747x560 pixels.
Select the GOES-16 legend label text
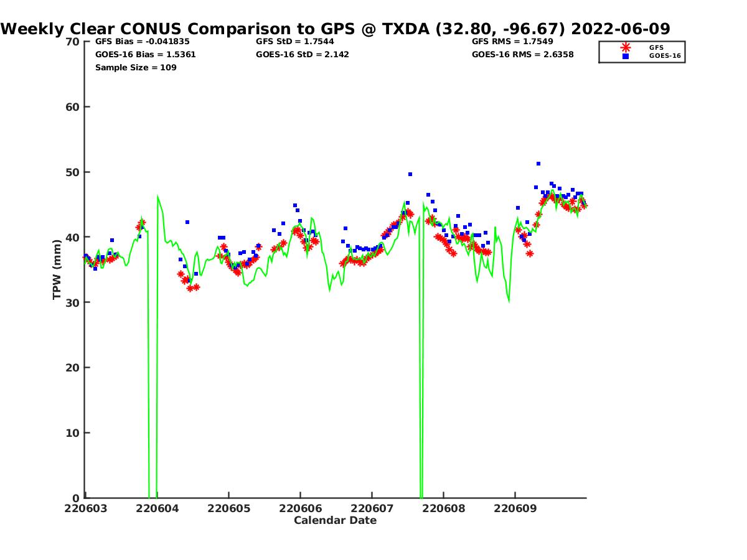coord(664,56)
